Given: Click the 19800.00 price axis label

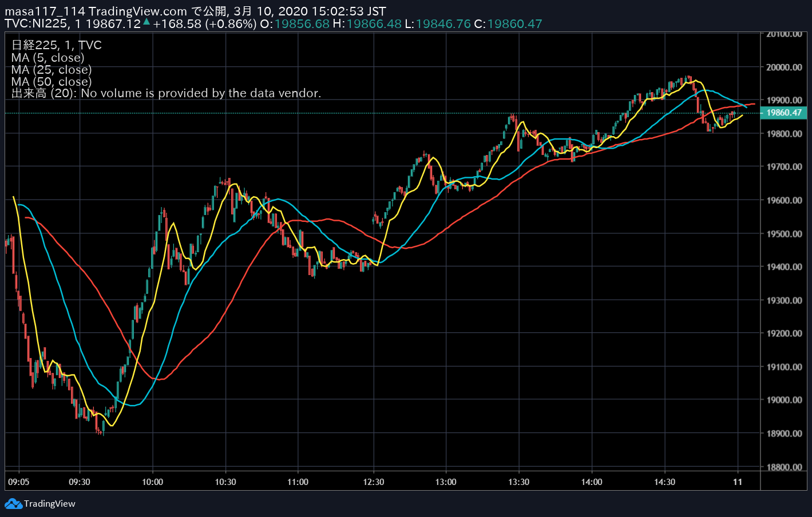Looking at the screenshot, I should coord(784,134).
